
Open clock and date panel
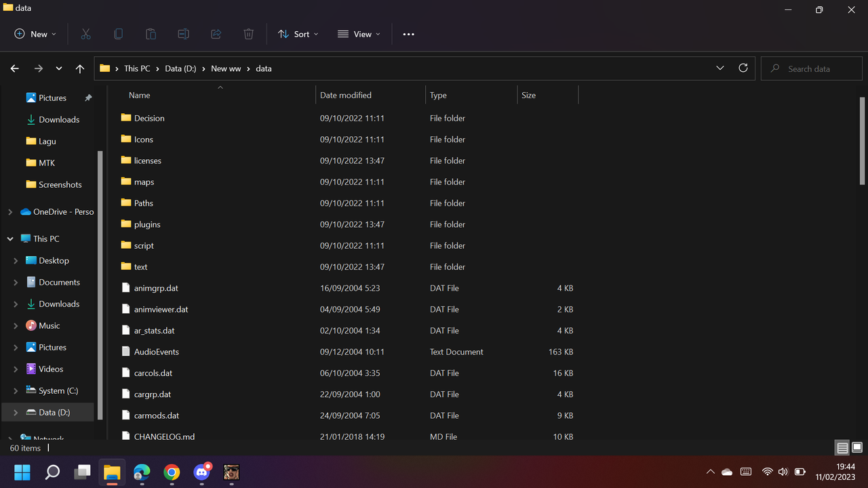836,472
